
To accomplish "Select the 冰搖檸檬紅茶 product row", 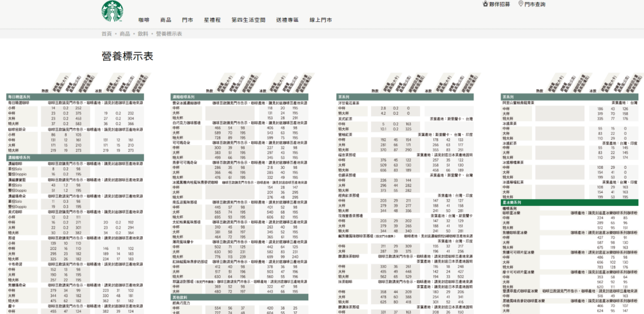I will (570, 181).
